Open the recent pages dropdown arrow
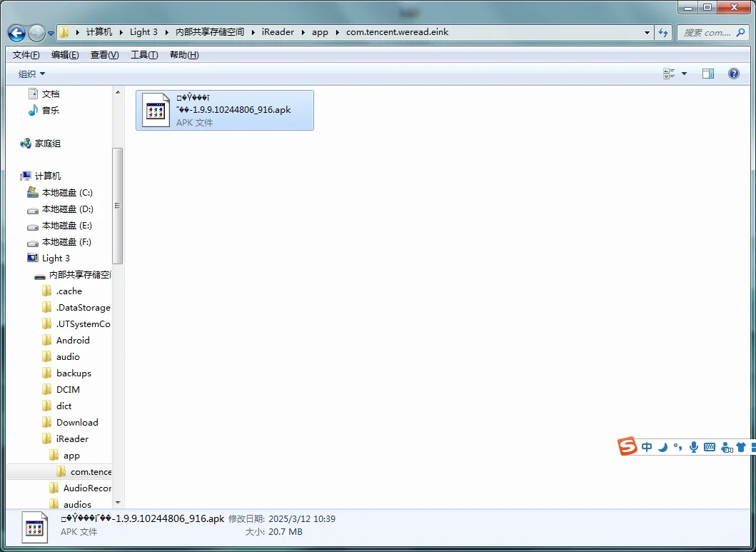This screenshot has height=552, width=756. pyautogui.click(x=51, y=34)
